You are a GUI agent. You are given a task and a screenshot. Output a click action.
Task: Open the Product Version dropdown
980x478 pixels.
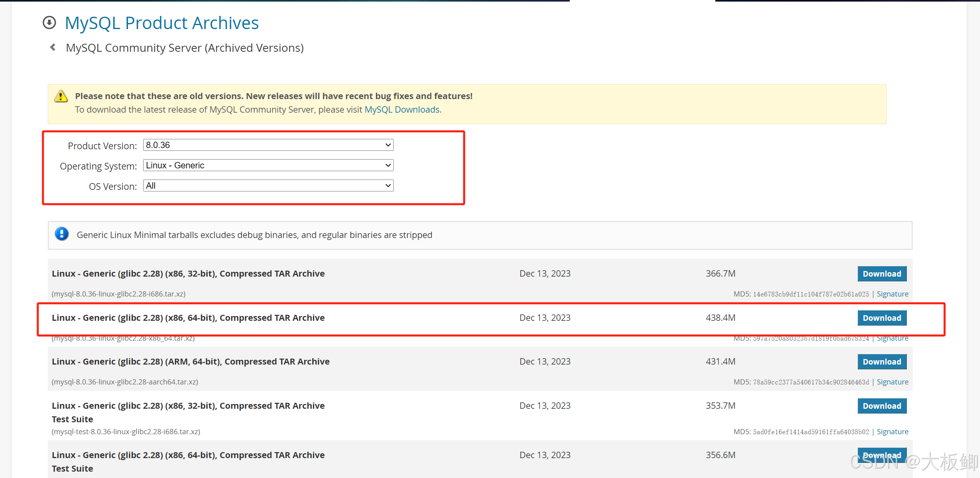pos(268,145)
